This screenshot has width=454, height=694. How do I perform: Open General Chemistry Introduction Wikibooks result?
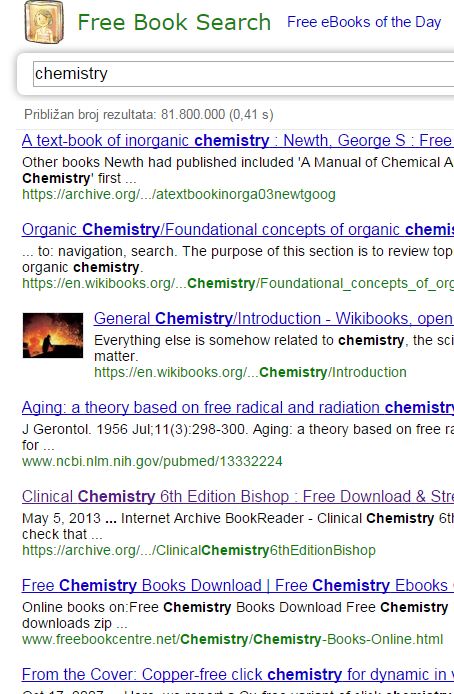point(273,319)
